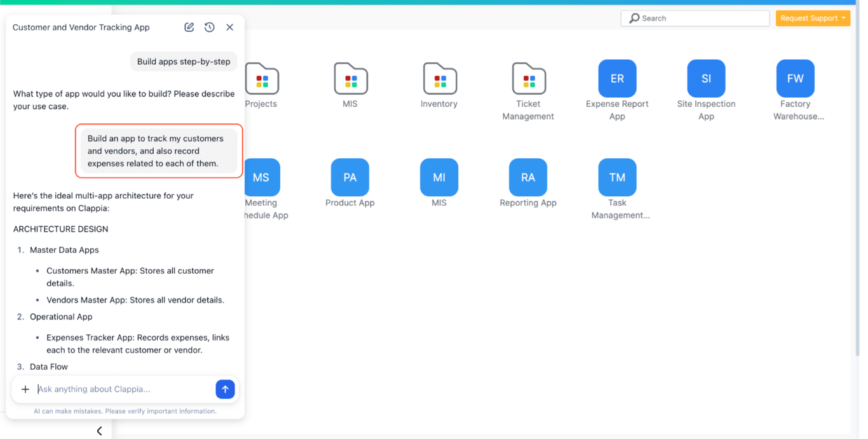
Task: Click the Data Flow list item
Action: 49,367
